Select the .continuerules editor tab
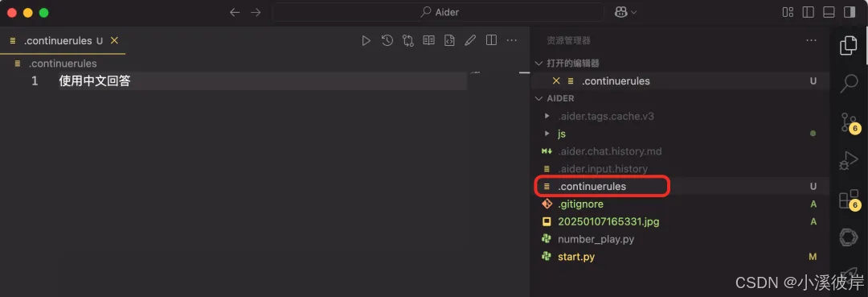This screenshot has width=868, height=297. pyautogui.click(x=63, y=40)
